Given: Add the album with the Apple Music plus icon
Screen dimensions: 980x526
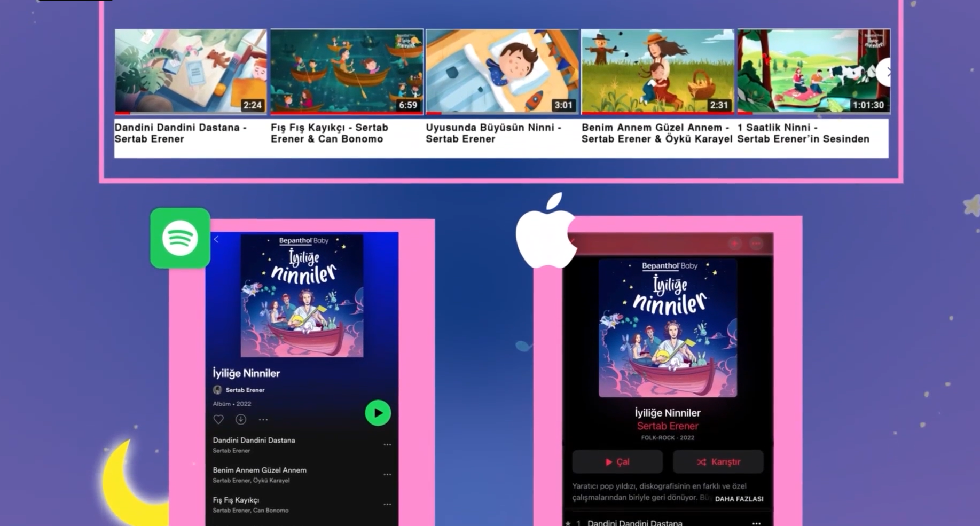Looking at the screenshot, I should click(735, 244).
